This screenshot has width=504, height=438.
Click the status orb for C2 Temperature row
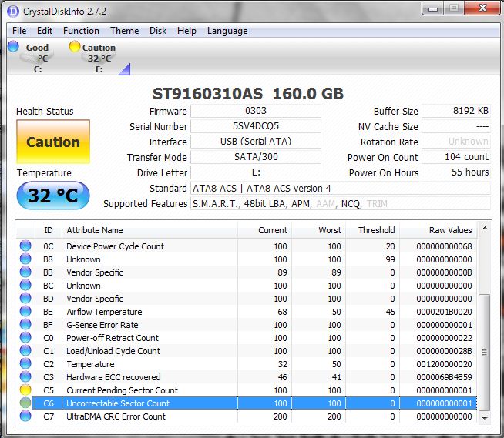(x=25, y=363)
